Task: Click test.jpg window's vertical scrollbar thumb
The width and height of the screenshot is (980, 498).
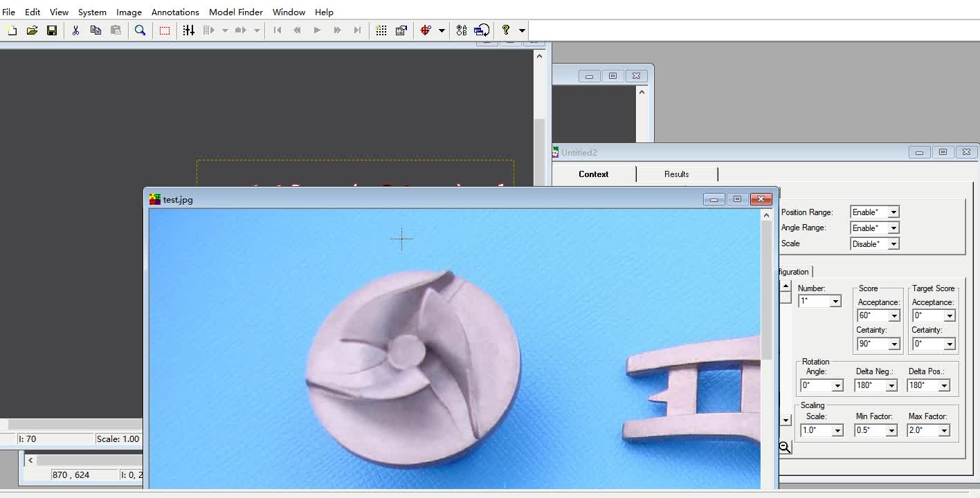Action: [766, 290]
